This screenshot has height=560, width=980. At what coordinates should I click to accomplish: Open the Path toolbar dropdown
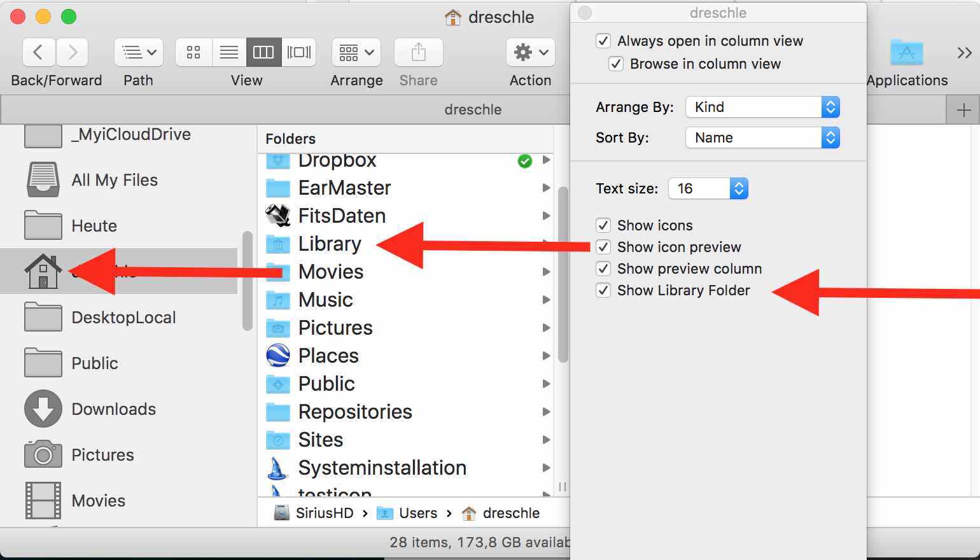click(x=139, y=52)
